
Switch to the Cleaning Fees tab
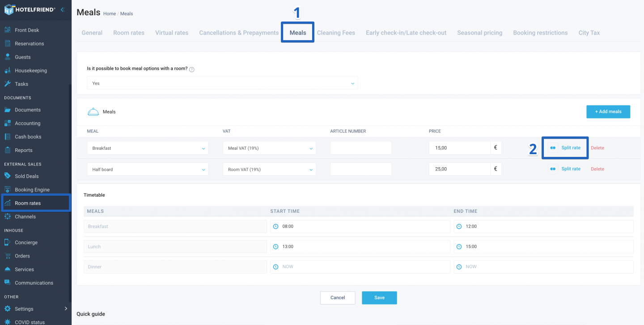pos(336,32)
